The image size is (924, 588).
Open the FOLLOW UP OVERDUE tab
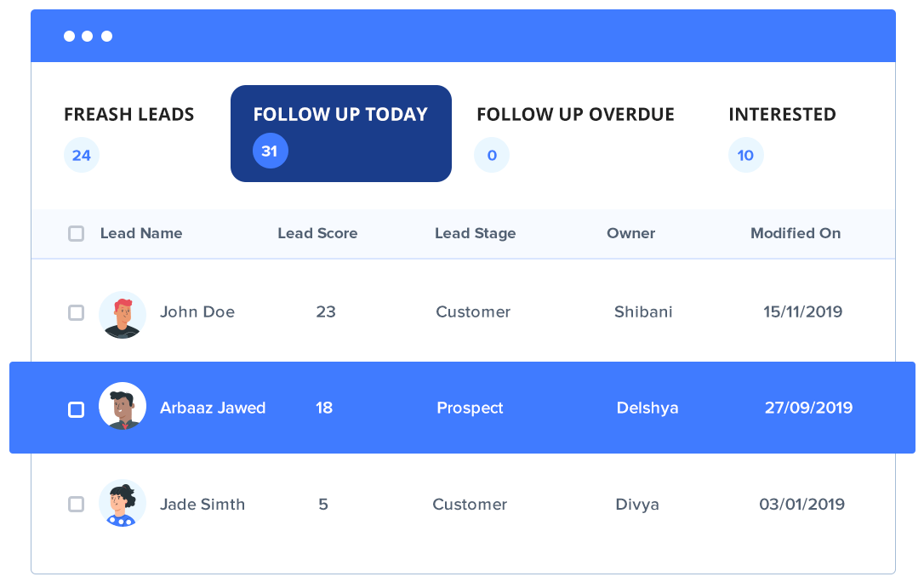(x=575, y=115)
